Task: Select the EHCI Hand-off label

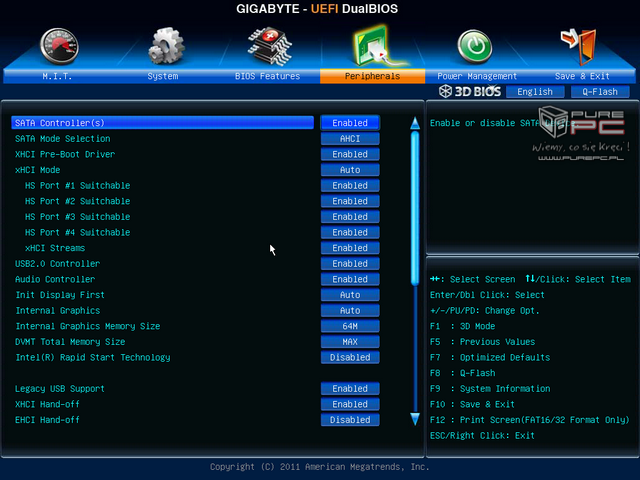Action: click(47, 420)
